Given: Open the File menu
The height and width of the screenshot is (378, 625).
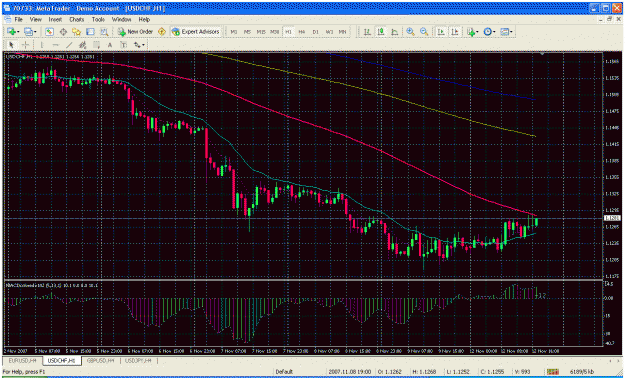Looking at the screenshot, I should [19, 20].
